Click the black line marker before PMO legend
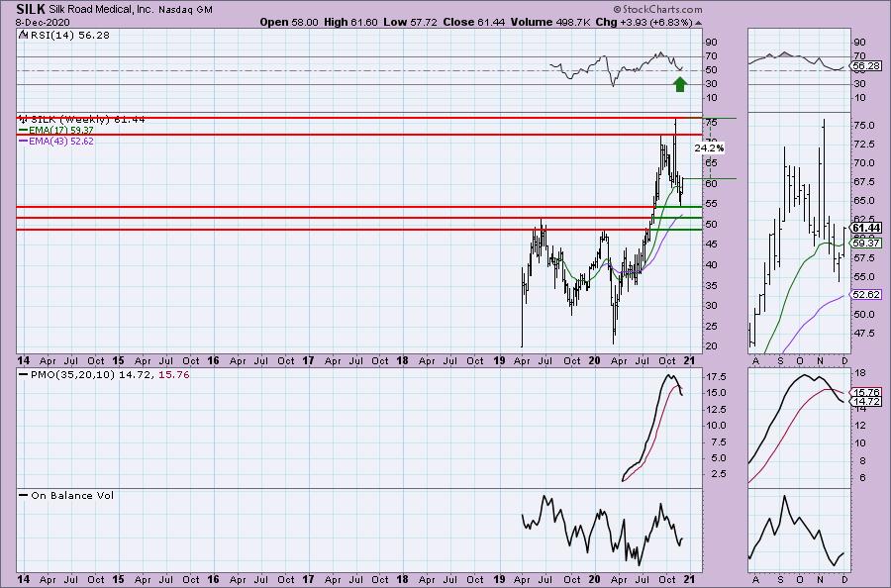The width and height of the screenshot is (891, 588). click(x=24, y=375)
